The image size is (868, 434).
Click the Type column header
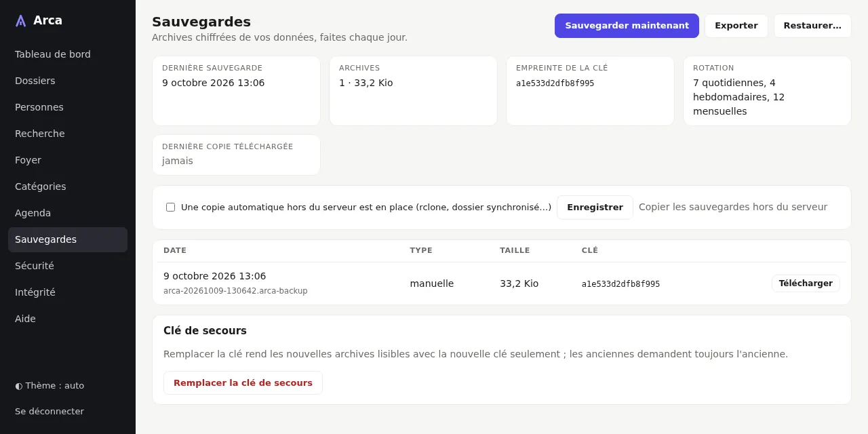[x=421, y=250]
